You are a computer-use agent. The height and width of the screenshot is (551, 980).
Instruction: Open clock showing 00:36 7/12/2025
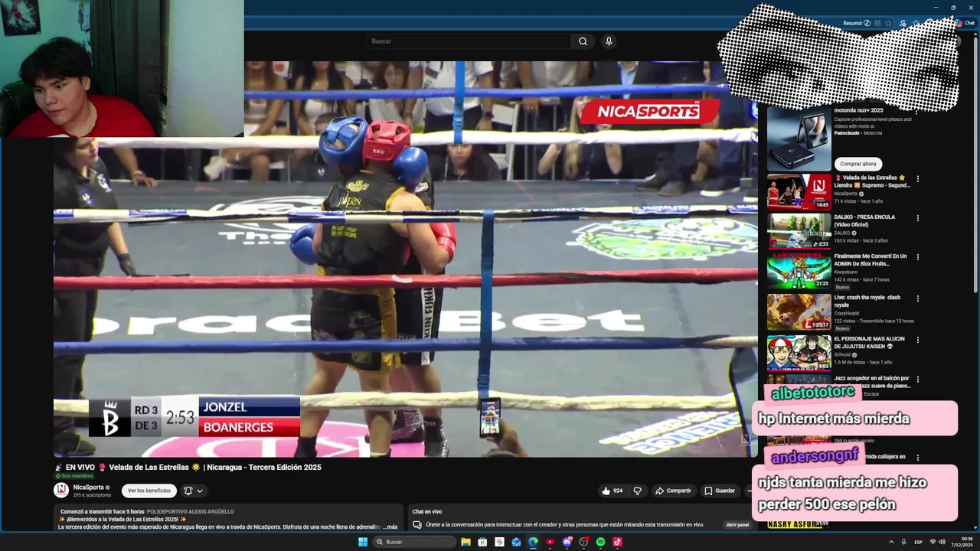tap(962, 542)
